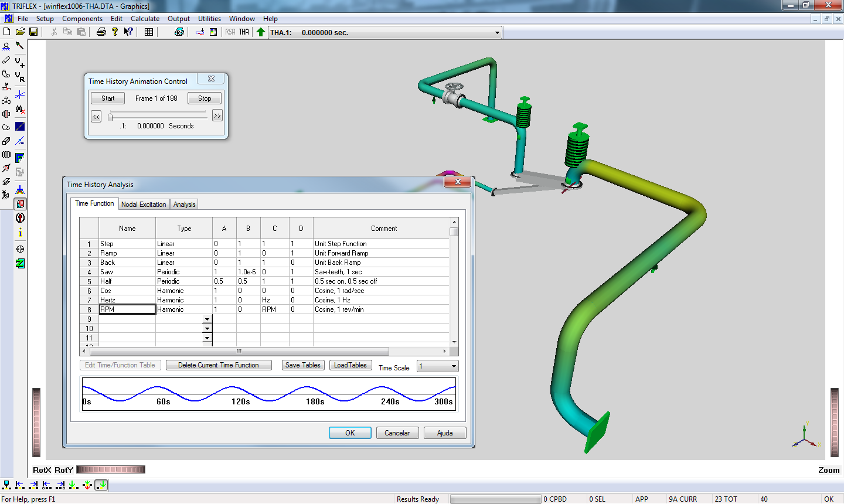The image size is (844, 504).
Task: Click the Results Ready status text
Action: [x=418, y=499]
